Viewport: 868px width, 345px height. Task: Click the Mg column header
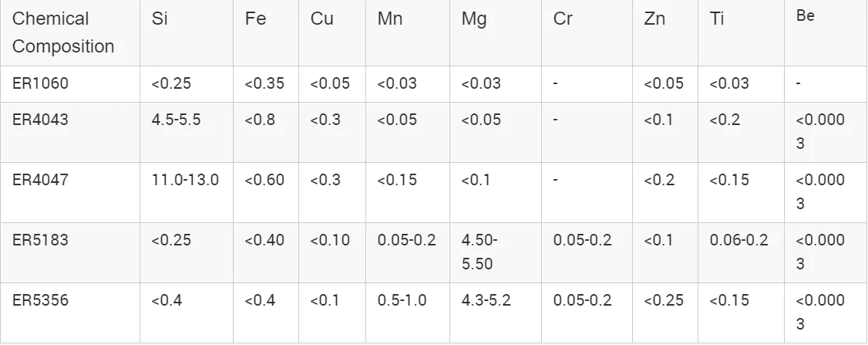474,19
